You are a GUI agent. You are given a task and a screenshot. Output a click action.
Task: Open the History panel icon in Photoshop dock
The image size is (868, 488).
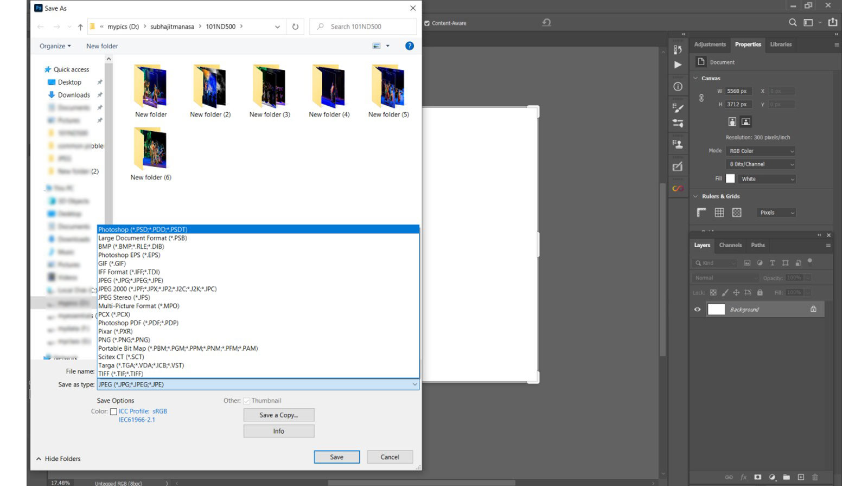[x=678, y=49]
